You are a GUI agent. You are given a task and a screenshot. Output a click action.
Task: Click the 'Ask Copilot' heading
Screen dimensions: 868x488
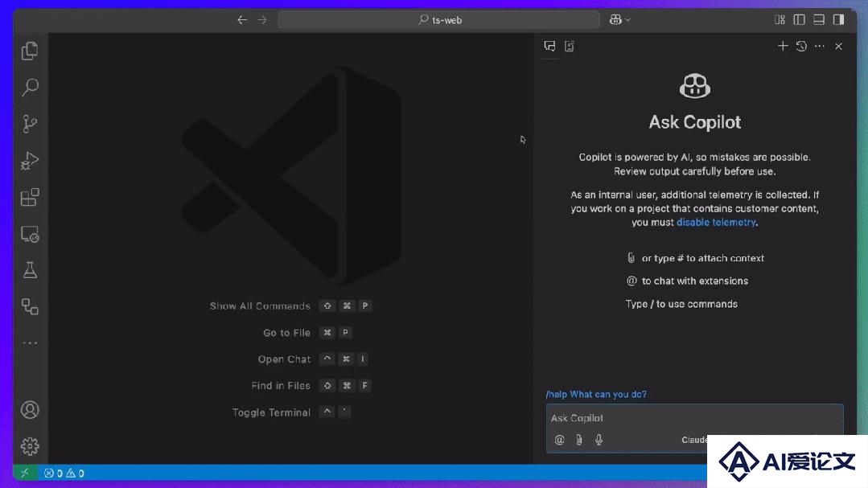click(x=695, y=122)
